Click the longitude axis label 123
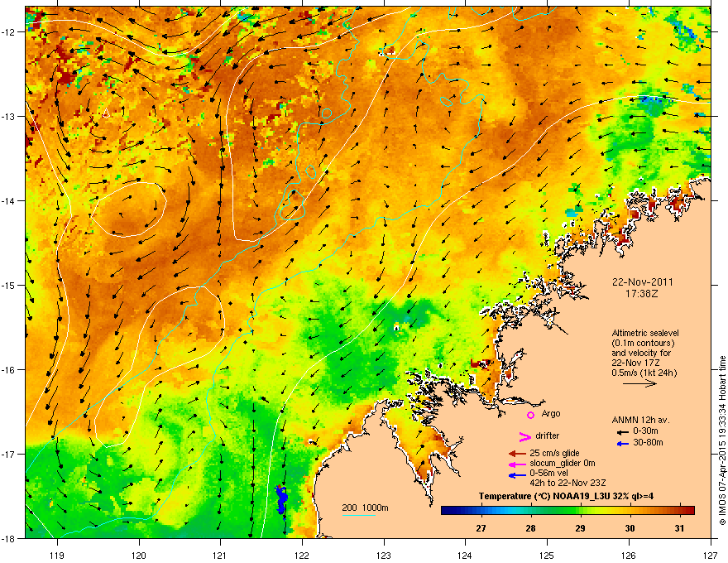728x563 pixels. click(x=384, y=555)
